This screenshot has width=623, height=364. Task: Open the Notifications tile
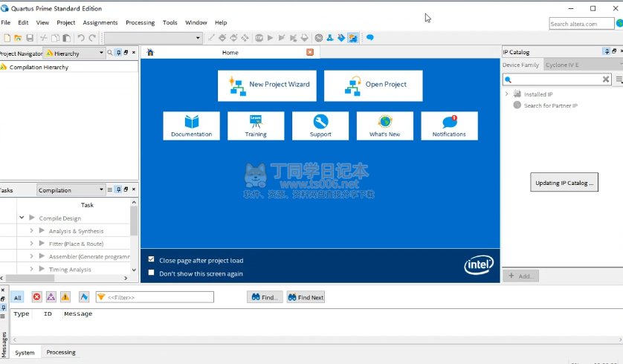[449, 126]
